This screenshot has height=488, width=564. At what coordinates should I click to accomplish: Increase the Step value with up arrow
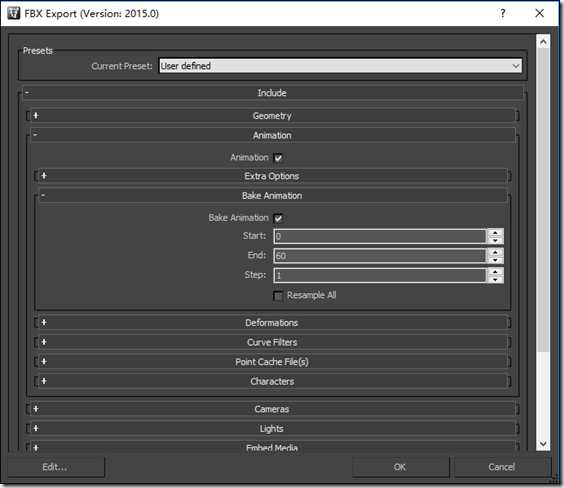click(x=495, y=272)
